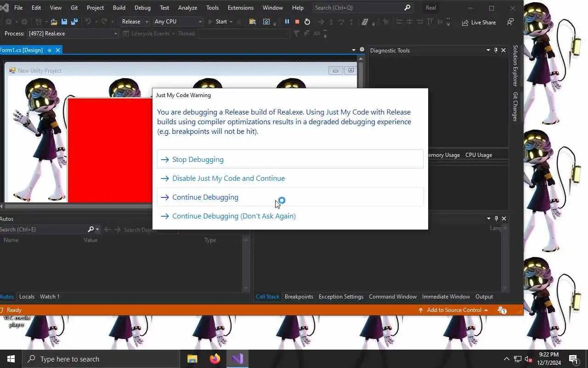Switch to the Breakpoints tab
Viewport: 588px width, 368px height.
299,297
